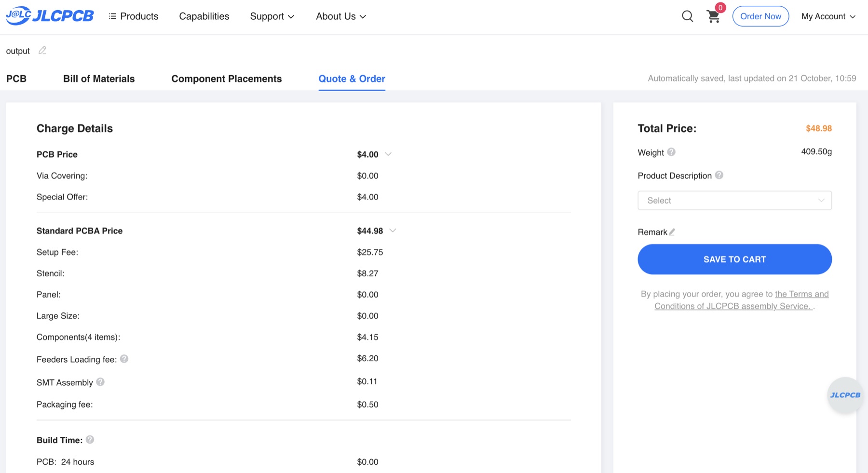The image size is (868, 473).
Task: Click the Components(4 items) label
Action: click(x=78, y=337)
